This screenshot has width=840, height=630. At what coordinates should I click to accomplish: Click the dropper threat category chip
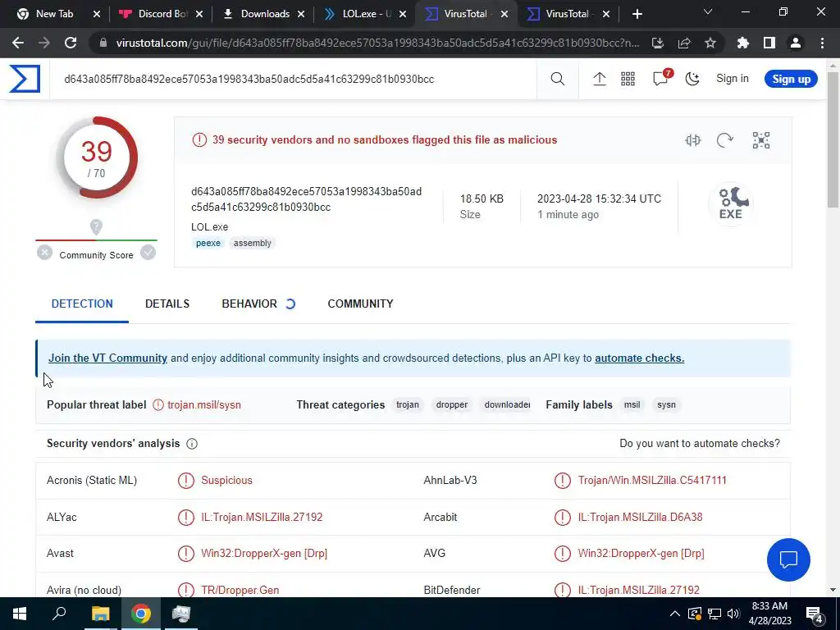click(x=452, y=404)
